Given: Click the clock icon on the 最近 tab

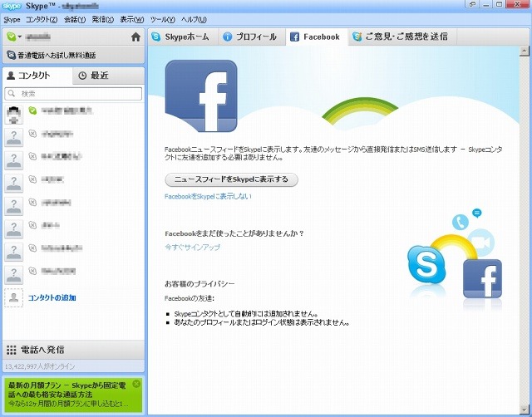Looking at the screenshot, I should (x=82, y=76).
